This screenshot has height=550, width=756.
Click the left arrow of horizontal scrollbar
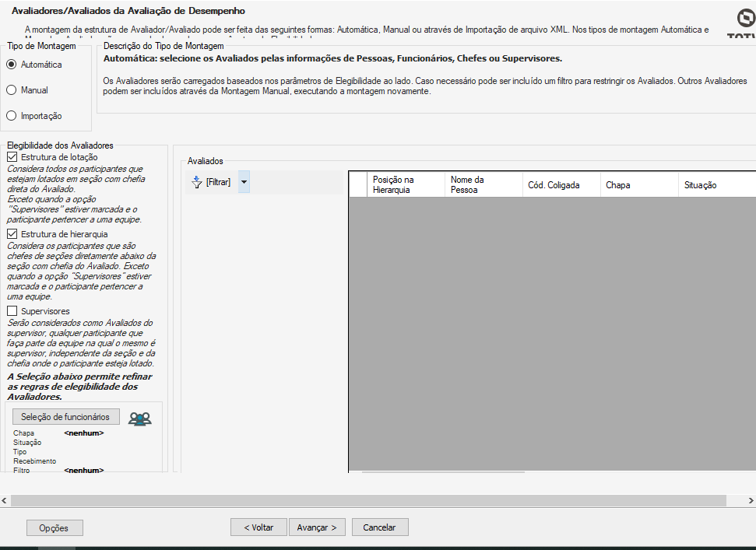point(5,500)
